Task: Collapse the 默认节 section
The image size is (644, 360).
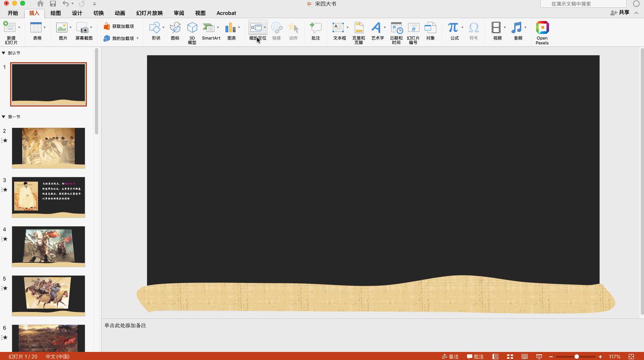Action: 4,53
